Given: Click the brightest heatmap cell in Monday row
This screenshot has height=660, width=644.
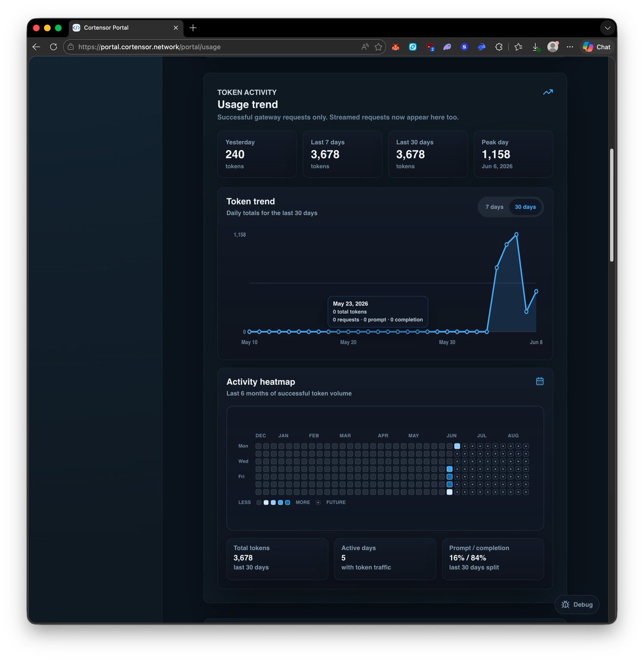Looking at the screenshot, I should point(457,446).
